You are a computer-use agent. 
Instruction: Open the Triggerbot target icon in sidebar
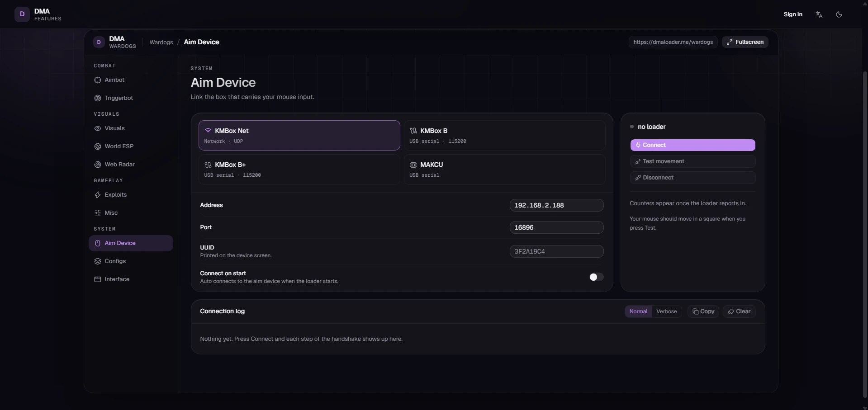(97, 98)
